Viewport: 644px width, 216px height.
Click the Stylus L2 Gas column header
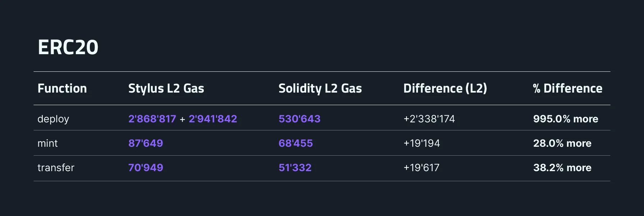tap(166, 88)
